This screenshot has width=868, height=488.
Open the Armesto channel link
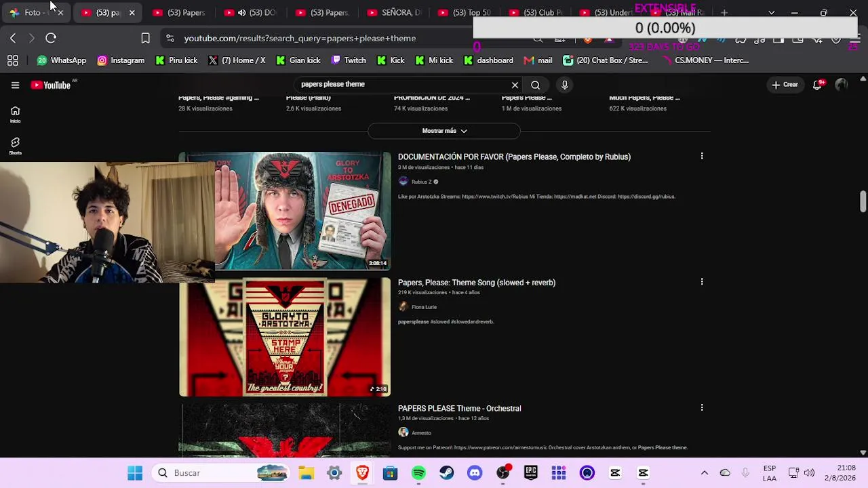[x=415, y=432]
